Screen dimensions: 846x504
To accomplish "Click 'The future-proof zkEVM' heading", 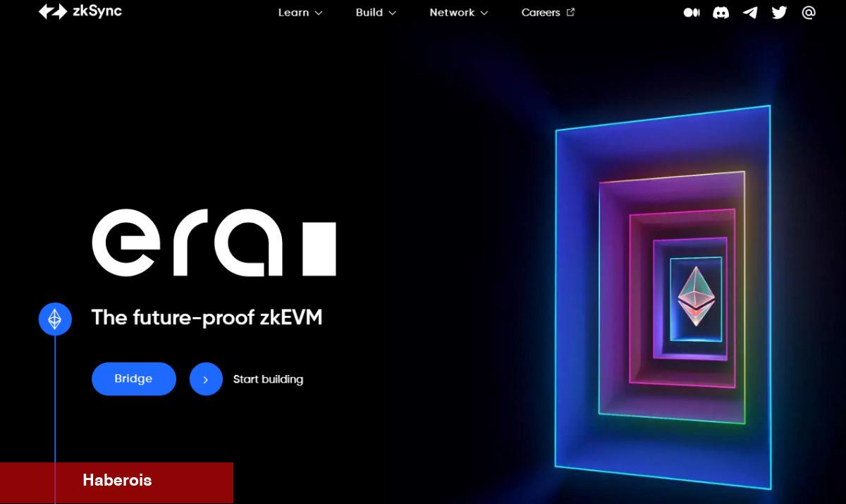I will [207, 318].
